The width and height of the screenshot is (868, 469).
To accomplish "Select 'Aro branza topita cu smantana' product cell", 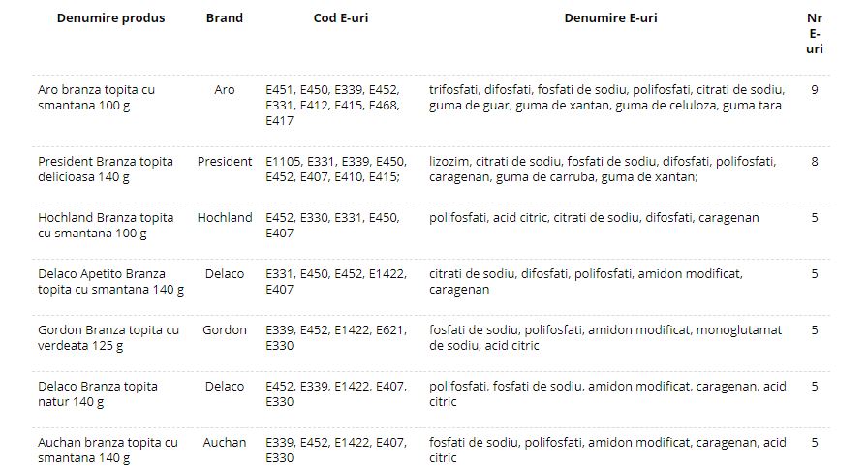I will point(96,98).
